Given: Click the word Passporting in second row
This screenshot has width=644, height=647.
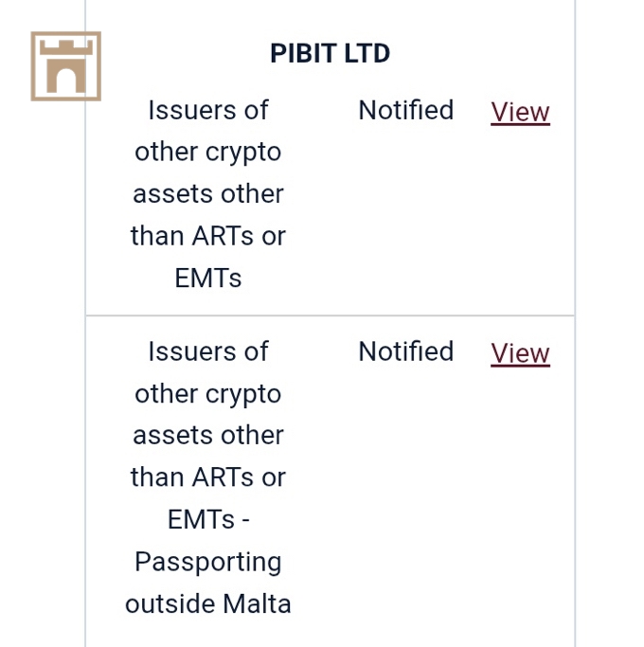Looking at the screenshot, I should click(x=208, y=562).
